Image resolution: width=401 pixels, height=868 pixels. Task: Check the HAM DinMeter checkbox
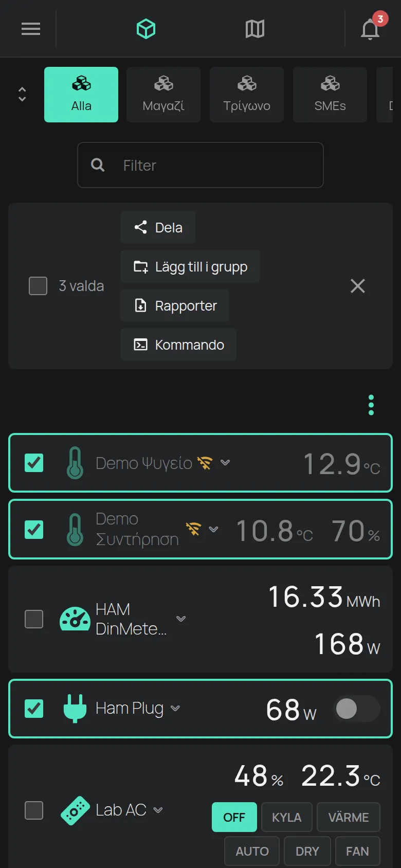34,619
